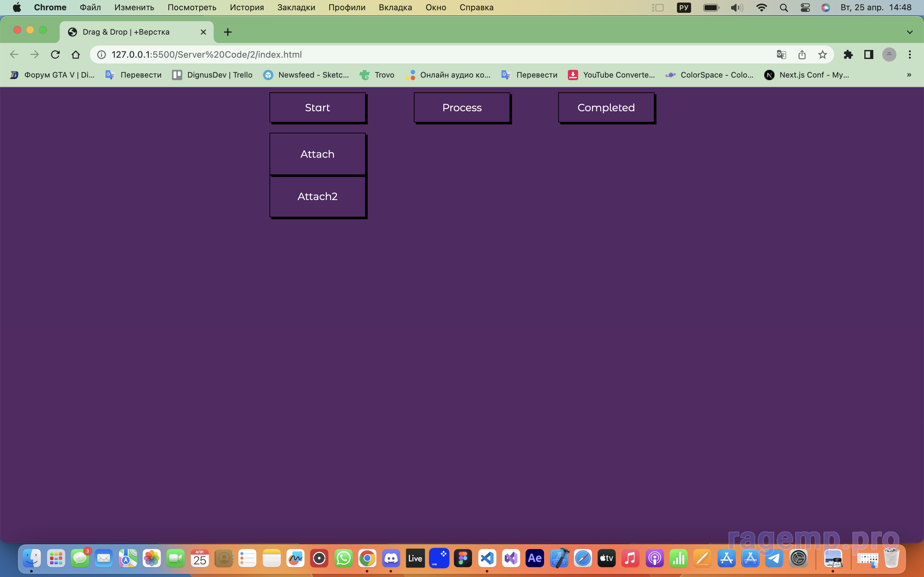This screenshot has height=577, width=924.
Task: Open Chrome three-dot menu
Action: [x=910, y=54]
